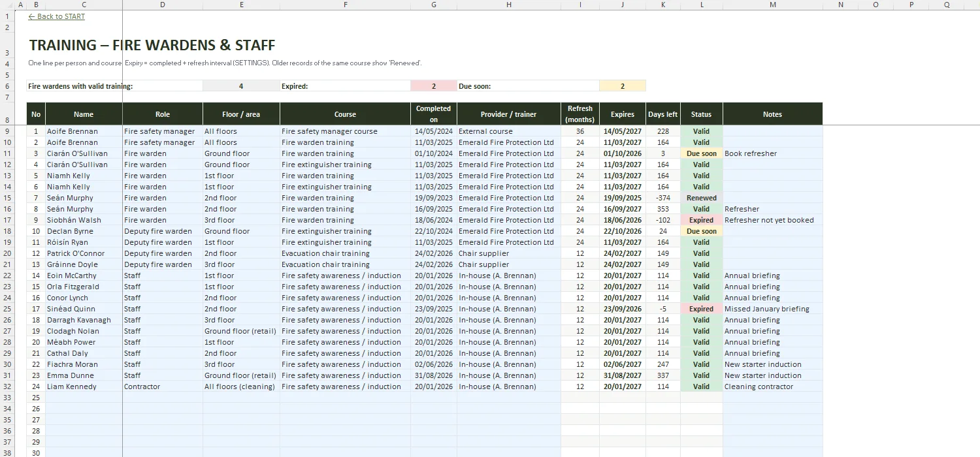Select Cathal Daly's name cell
Viewport: 980px width, 457px height.
tap(84, 353)
